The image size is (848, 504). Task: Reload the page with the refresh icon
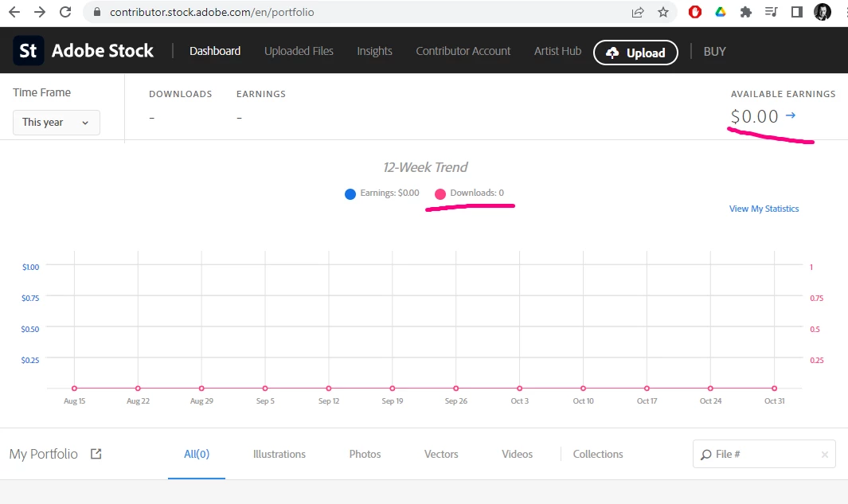65,12
